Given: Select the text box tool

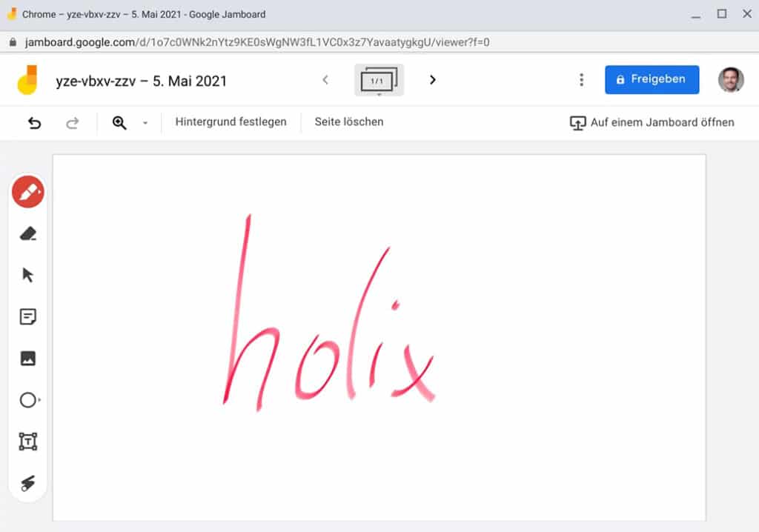Looking at the screenshot, I should 27,441.
